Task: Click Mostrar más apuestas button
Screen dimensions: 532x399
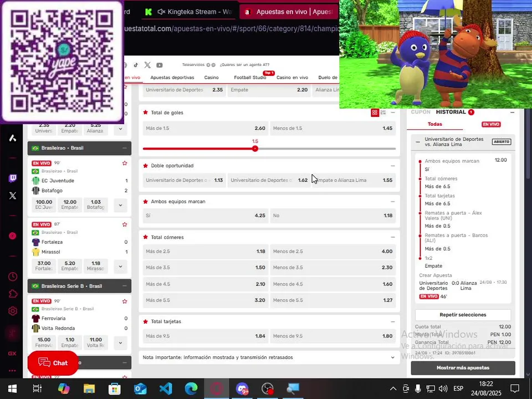Action: pyautogui.click(x=463, y=368)
